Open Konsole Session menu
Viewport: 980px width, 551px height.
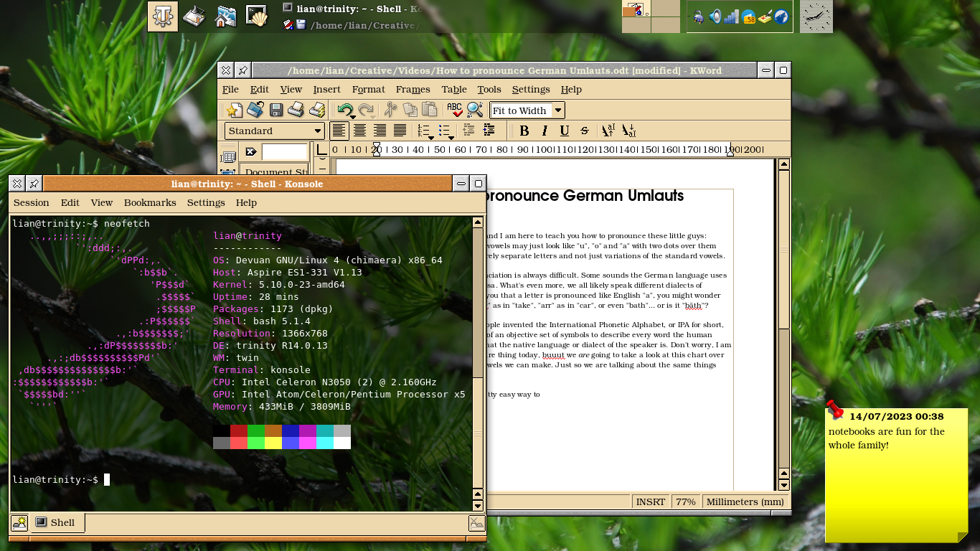pyautogui.click(x=32, y=203)
